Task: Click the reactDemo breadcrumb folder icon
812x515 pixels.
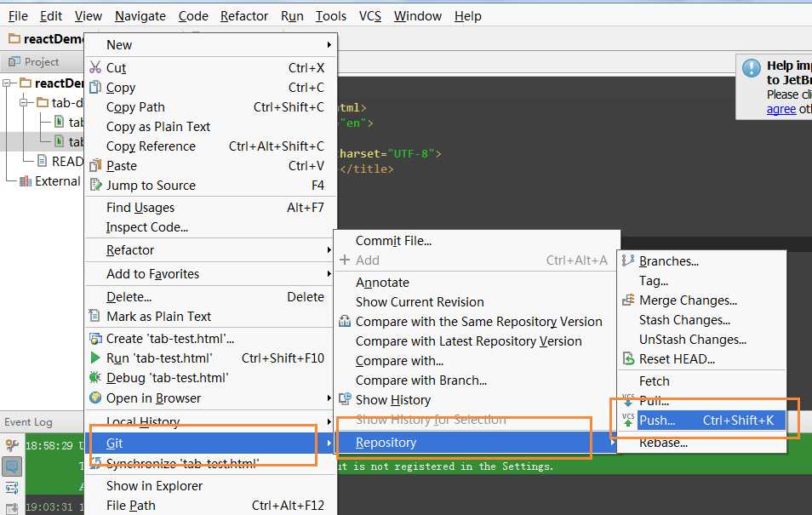Action: coord(14,39)
